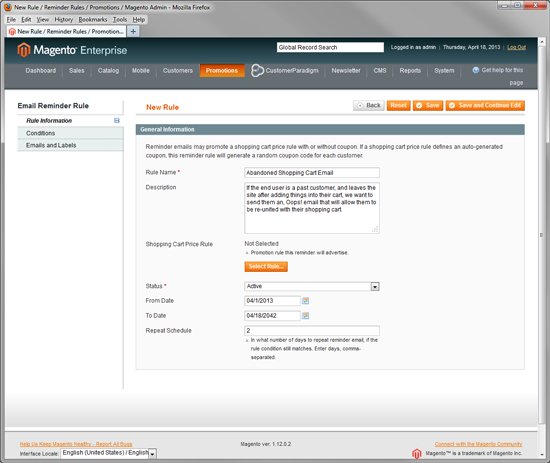The width and height of the screenshot is (550, 463).
Task: Open Connect with Magento Community link
Action: pyautogui.click(x=478, y=444)
